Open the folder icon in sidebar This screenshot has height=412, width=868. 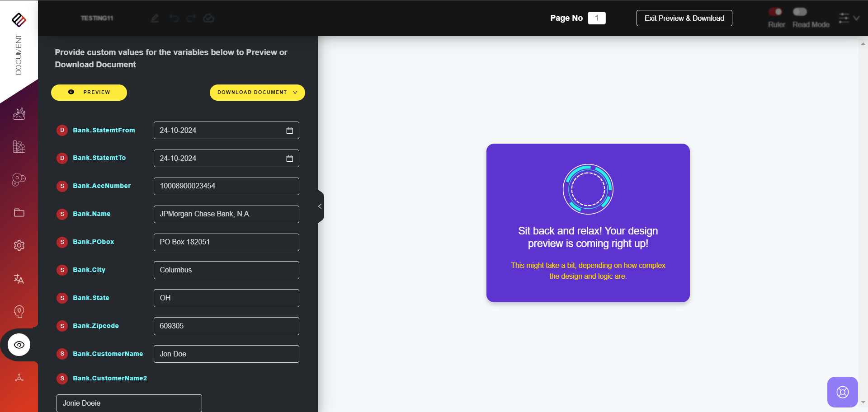19,212
